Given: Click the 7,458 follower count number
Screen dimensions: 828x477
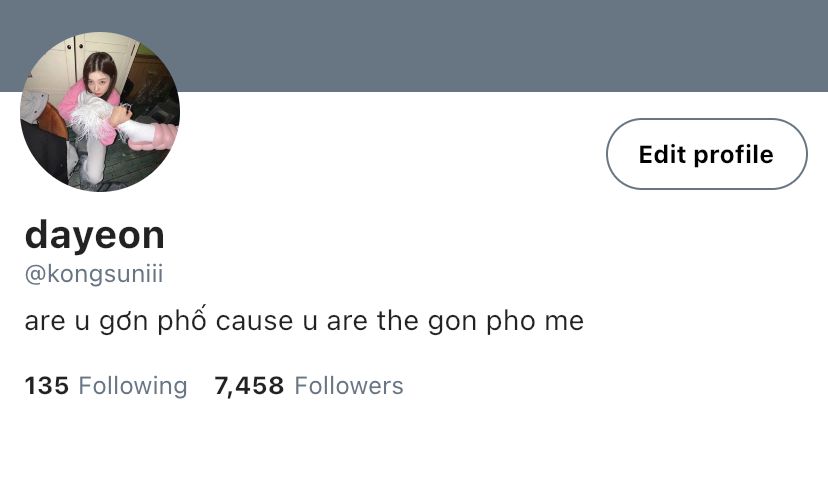Looking at the screenshot, I should pos(249,386).
